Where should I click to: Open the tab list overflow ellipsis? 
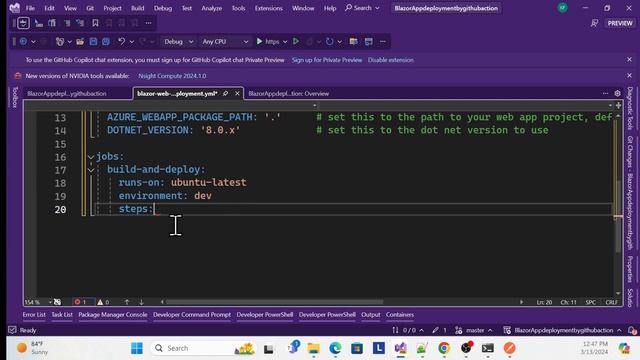pos(605,93)
